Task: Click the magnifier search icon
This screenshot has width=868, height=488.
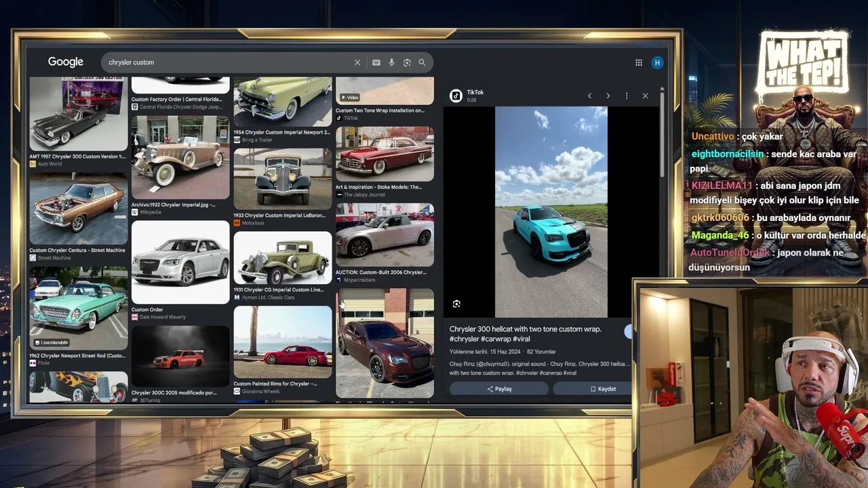Action: (x=422, y=62)
